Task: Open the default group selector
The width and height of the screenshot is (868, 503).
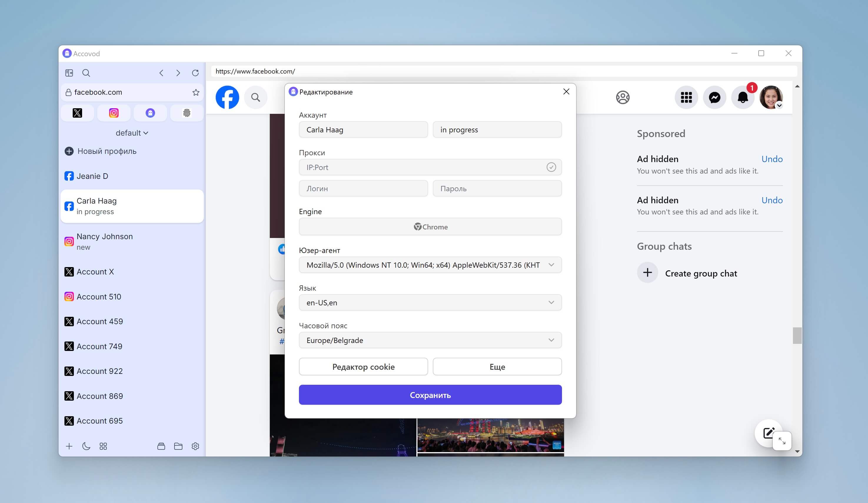Action: pos(132,133)
